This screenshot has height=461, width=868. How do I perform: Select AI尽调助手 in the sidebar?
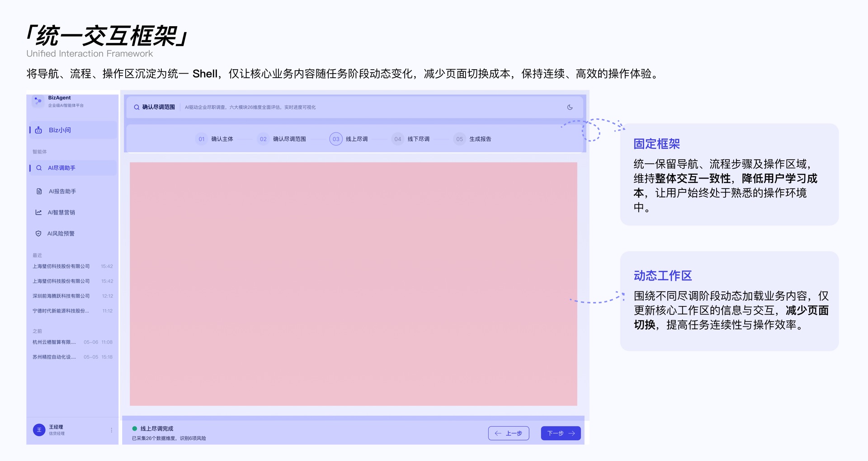click(x=72, y=168)
